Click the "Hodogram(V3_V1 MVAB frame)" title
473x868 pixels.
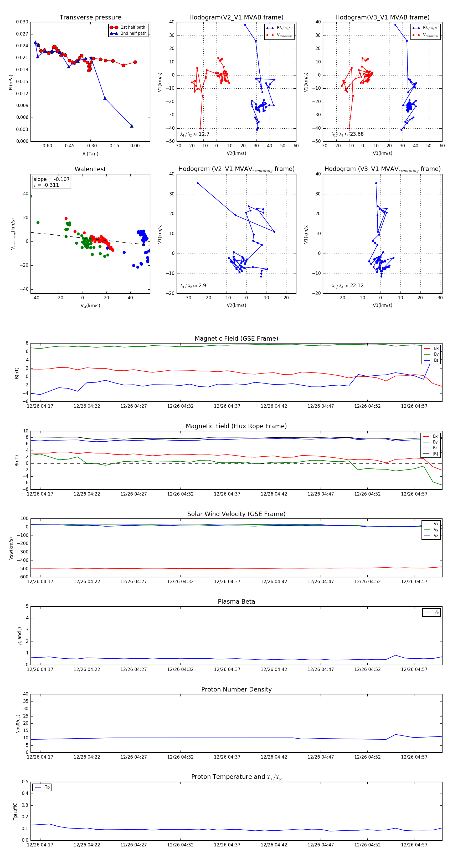[x=382, y=18]
